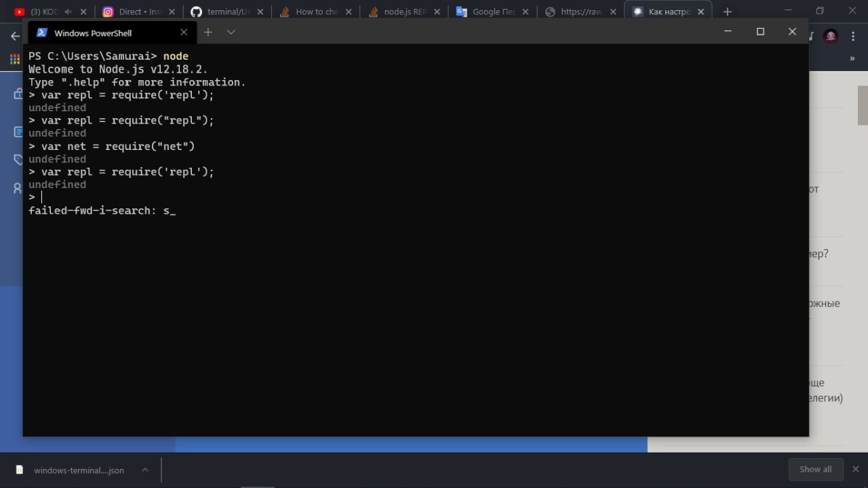Image resolution: width=868 pixels, height=488 pixels.
Task: Select the Windows PowerShell terminal tab
Action: 111,33
